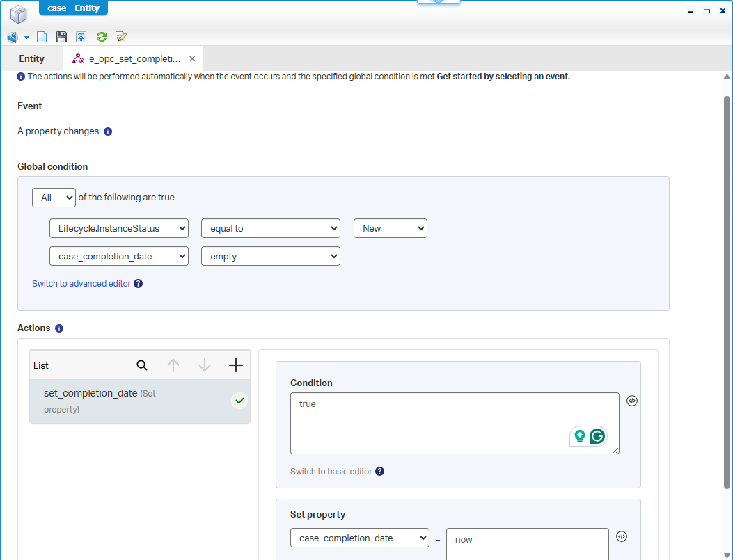
Task: Click 'Switch to advanced editor' link
Action: click(x=81, y=284)
